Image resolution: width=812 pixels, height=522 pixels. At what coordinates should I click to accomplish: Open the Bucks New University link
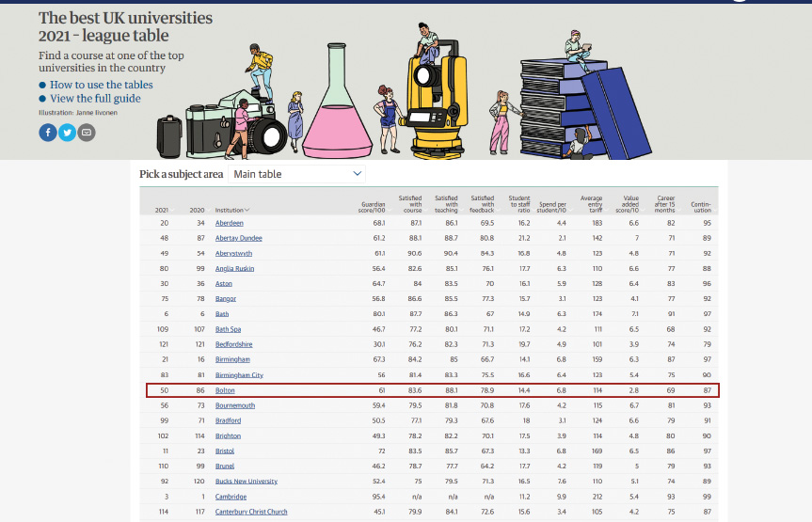click(247, 482)
